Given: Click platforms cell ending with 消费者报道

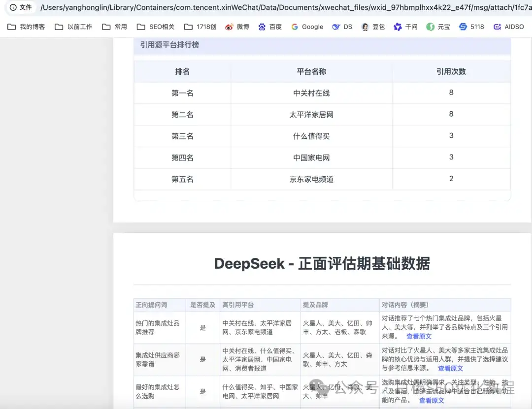Looking at the screenshot, I should [x=260, y=359].
